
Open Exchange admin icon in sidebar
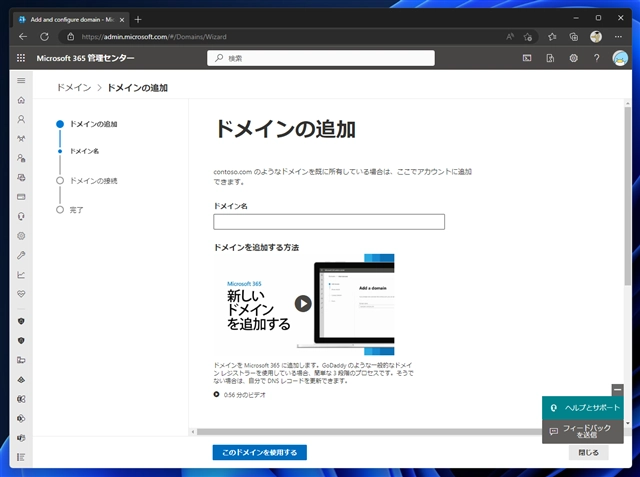click(x=21, y=399)
